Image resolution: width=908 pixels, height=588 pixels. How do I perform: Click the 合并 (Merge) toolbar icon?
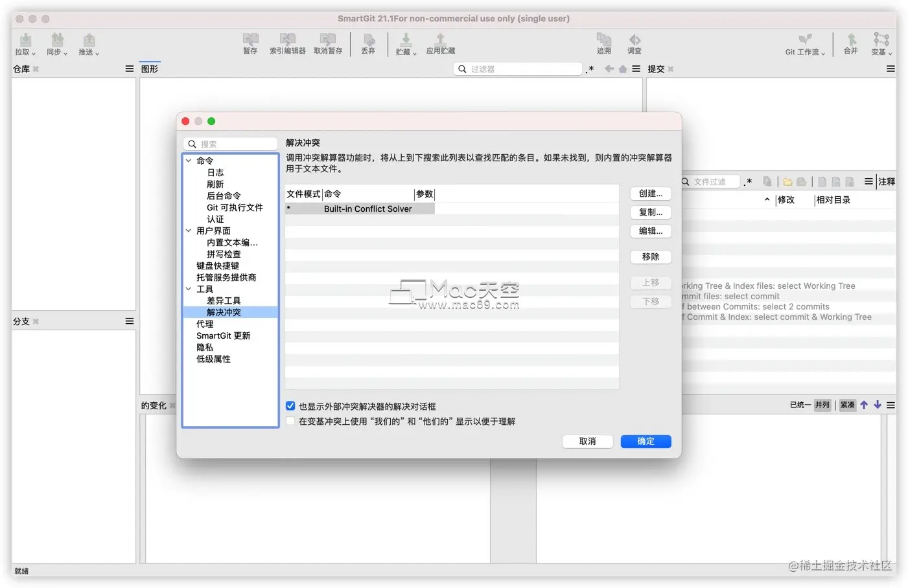point(851,40)
